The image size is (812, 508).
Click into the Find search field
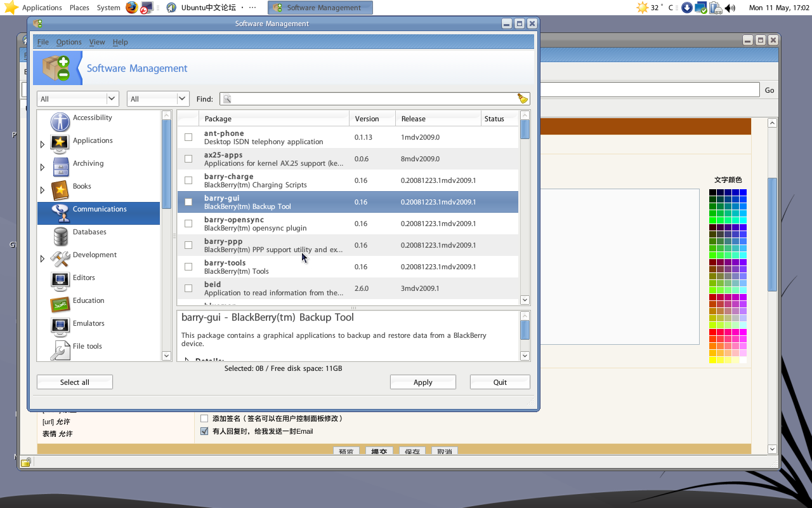(374, 98)
